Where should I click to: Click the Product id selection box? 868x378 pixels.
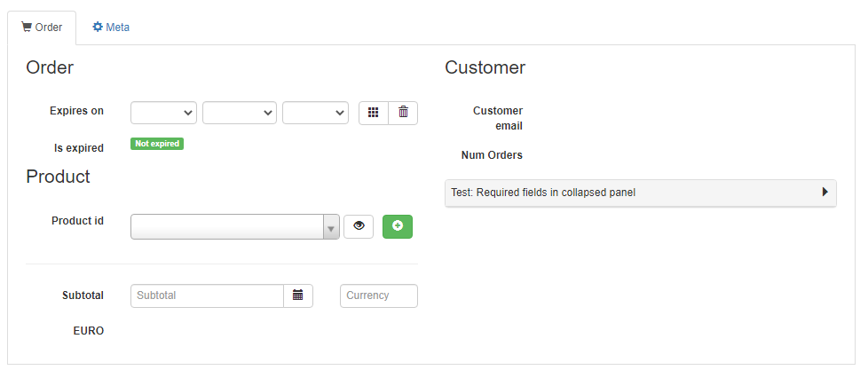pyautogui.click(x=226, y=227)
